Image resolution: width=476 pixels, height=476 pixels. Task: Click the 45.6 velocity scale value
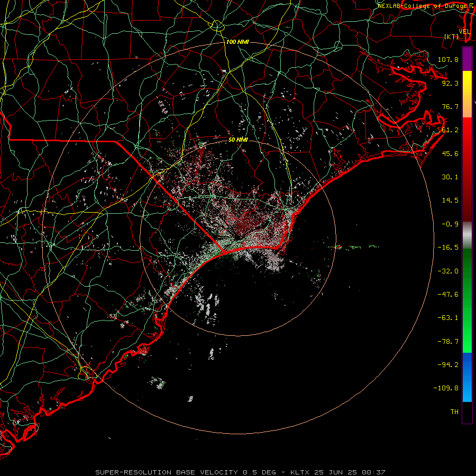click(450, 153)
